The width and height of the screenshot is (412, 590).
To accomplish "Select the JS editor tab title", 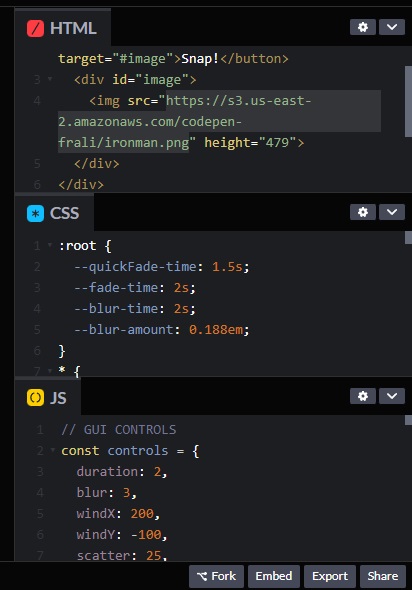I will 58,398.
